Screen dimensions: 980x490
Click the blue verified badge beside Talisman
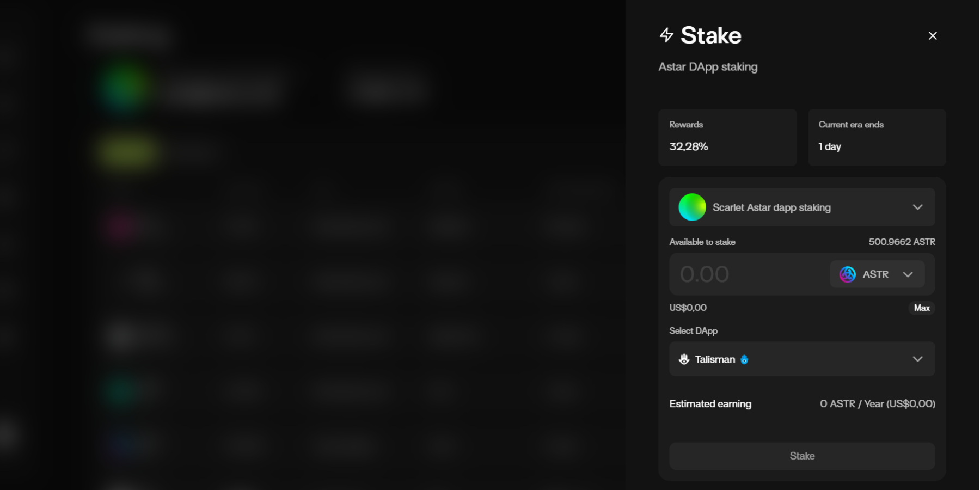coord(744,360)
